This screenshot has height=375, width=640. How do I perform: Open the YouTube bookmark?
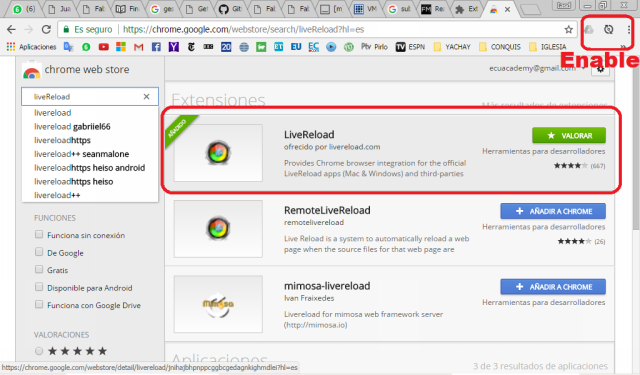pos(104,47)
